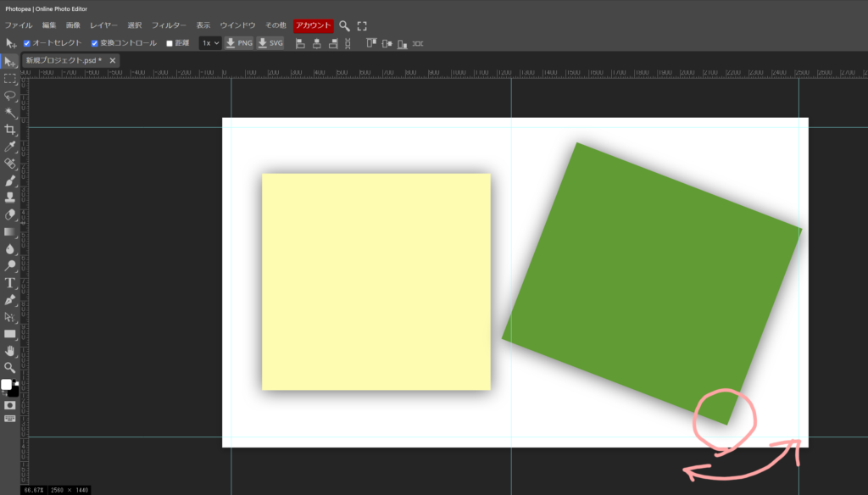Viewport: 868px width, 495px height.
Task: Click the red アカウント button
Action: (x=313, y=26)
